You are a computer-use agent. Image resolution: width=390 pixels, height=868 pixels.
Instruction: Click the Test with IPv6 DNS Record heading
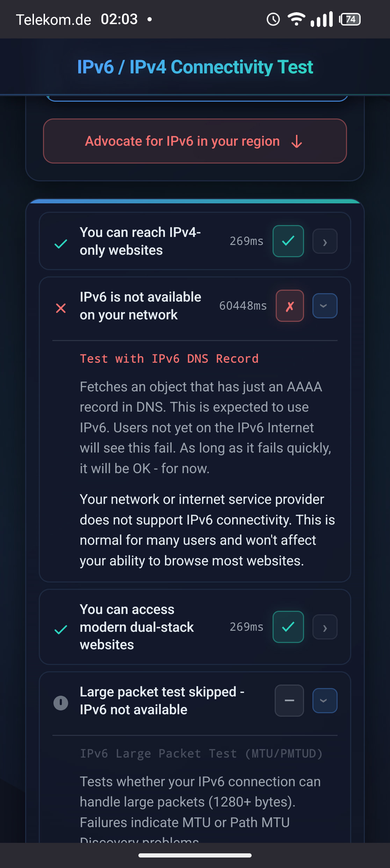coord(169,359)
